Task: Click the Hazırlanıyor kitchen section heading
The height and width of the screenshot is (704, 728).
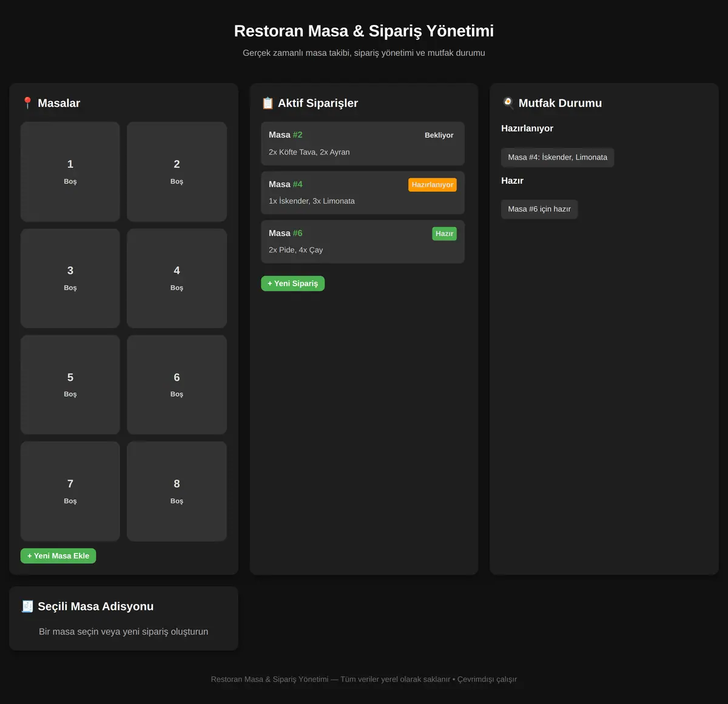Action: click(x=527, y=129)
